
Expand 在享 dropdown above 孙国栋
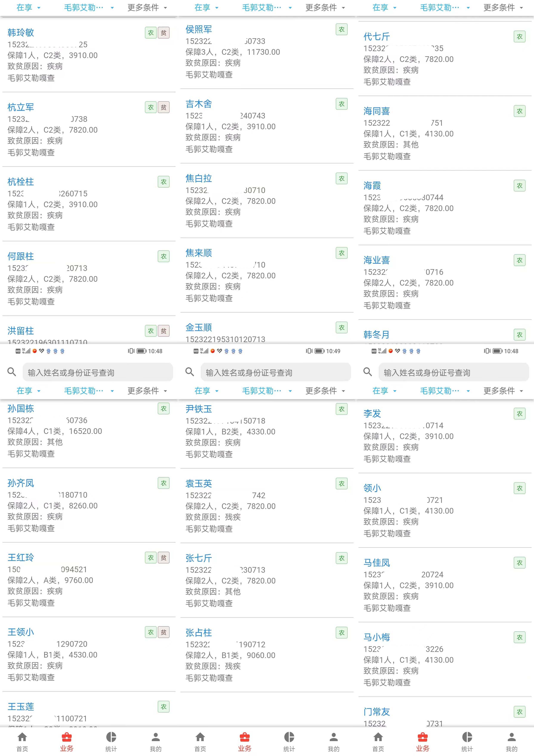[x=29, y=391]
